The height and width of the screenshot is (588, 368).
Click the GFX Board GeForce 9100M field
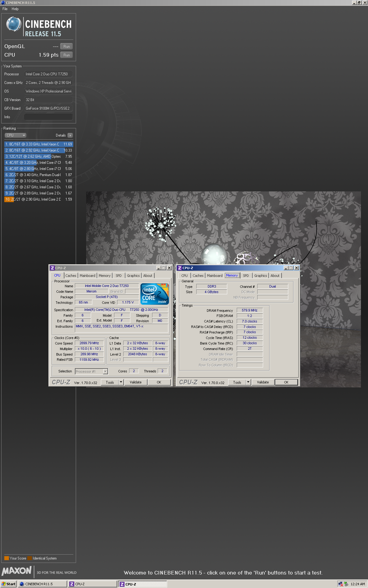(x=48, y=108)
